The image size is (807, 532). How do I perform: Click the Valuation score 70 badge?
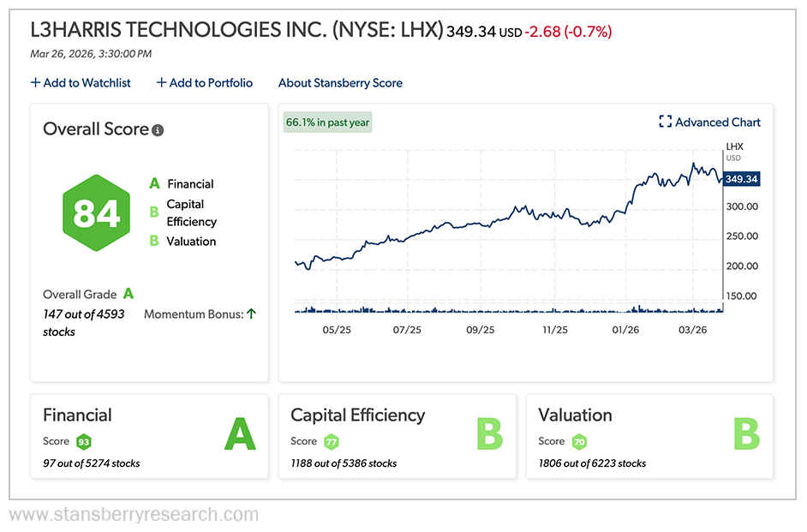click(x=579, y=442)
